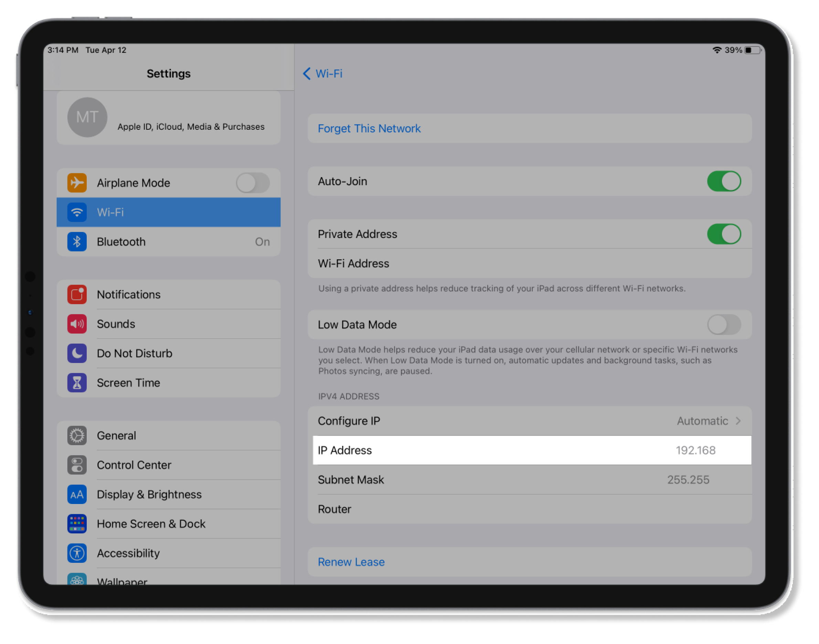The height and width of the screenshot is (644, 819).
Task: Tap the Home Screen & Dock grid icon
Action: pos(77,524)
